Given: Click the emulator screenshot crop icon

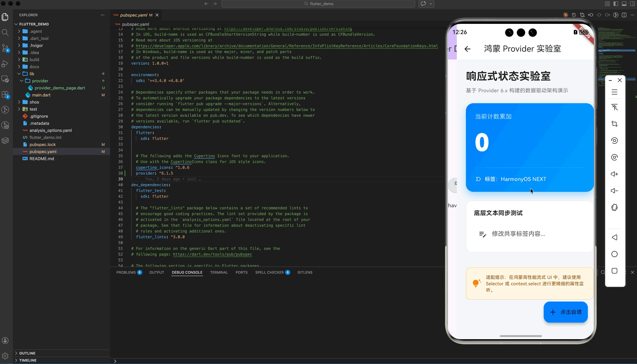Looking at the screenshot, I should click(x=614, y=124).
